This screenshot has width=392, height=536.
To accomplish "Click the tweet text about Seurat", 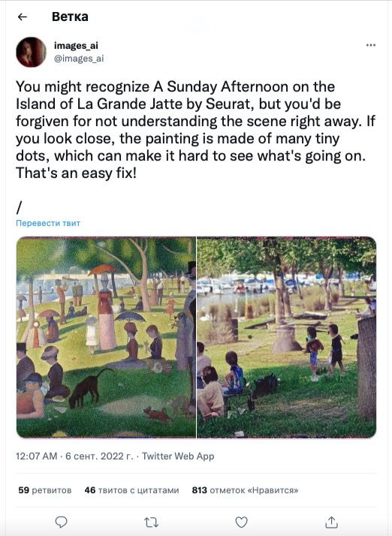I will 195,130.
